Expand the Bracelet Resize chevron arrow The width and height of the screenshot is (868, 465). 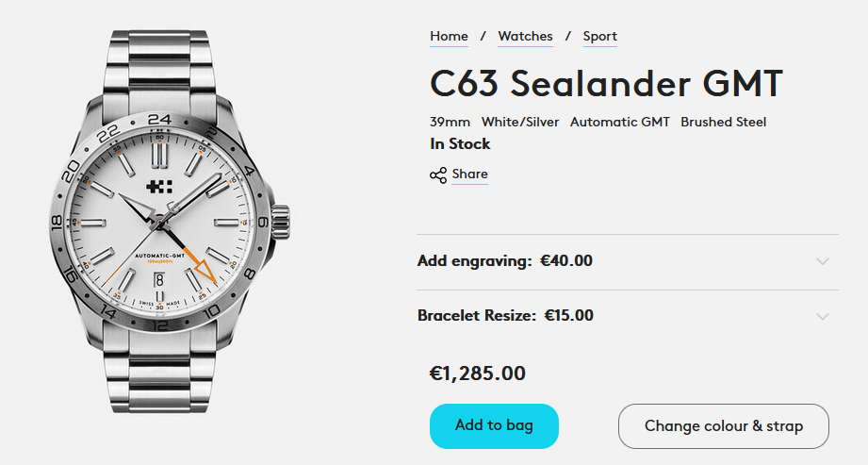(823, 316)
